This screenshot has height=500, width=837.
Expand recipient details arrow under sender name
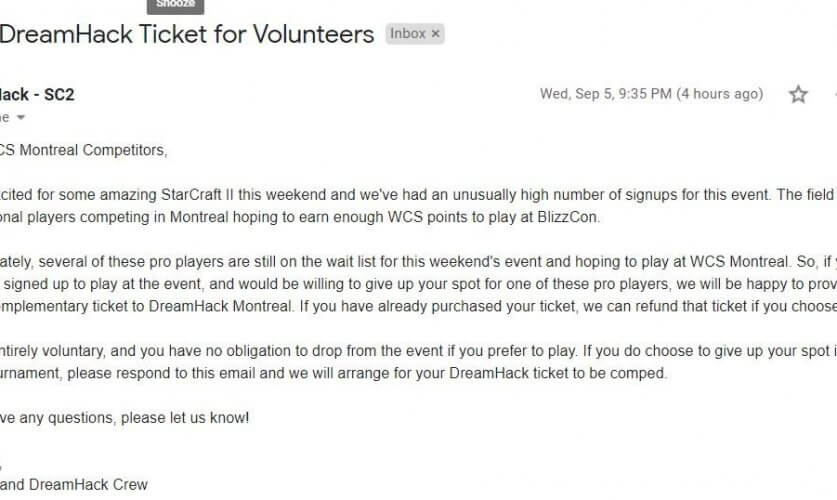20,118
